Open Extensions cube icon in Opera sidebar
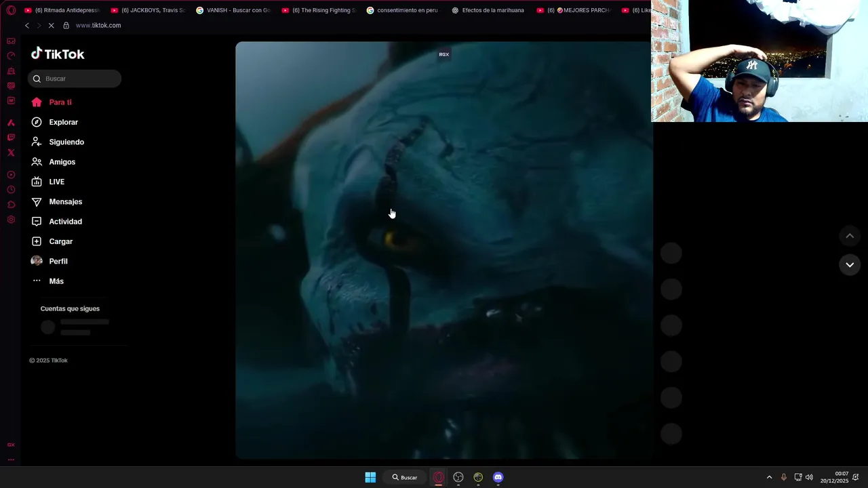 click(x=11, y=205)
